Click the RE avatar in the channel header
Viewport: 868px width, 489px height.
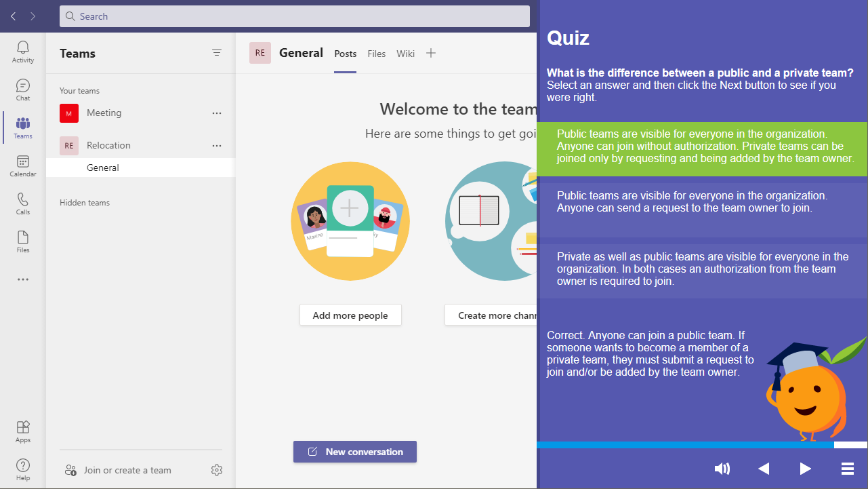click(260, 53)
